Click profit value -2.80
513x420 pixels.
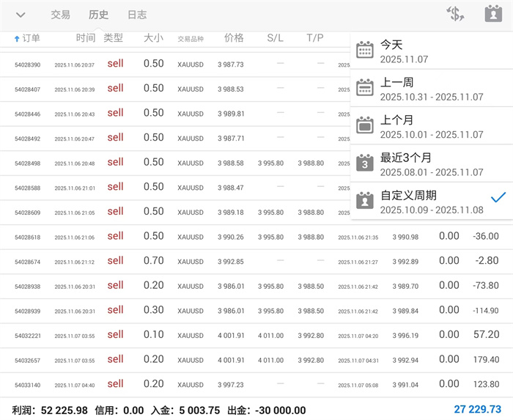[x=487, y=261]
